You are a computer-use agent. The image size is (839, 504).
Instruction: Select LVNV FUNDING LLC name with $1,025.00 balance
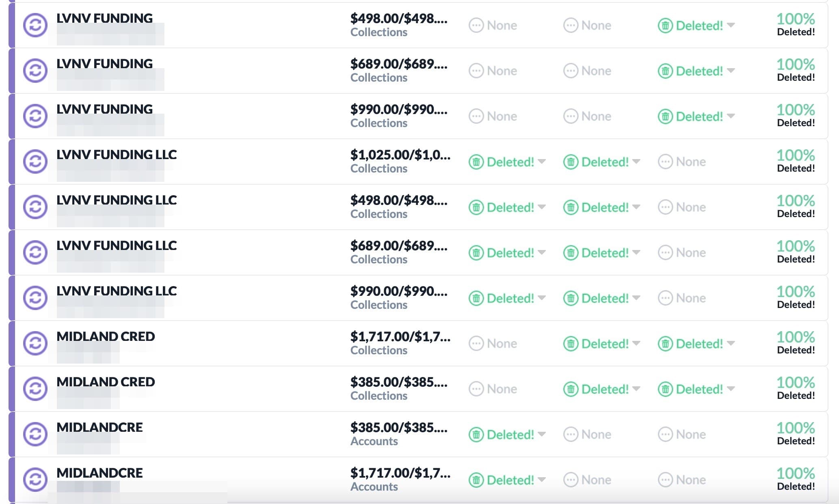pos(117,155)
